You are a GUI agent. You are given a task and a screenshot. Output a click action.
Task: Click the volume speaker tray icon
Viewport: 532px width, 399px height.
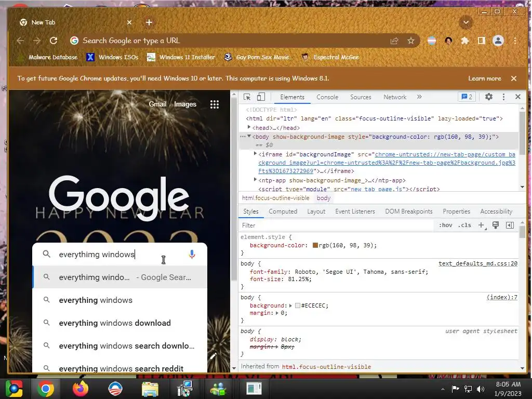(x=481, y=389)
